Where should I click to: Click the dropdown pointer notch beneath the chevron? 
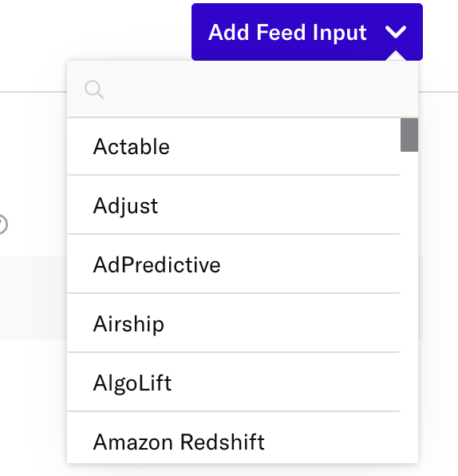pyautogui.click(x=396, y=56)
